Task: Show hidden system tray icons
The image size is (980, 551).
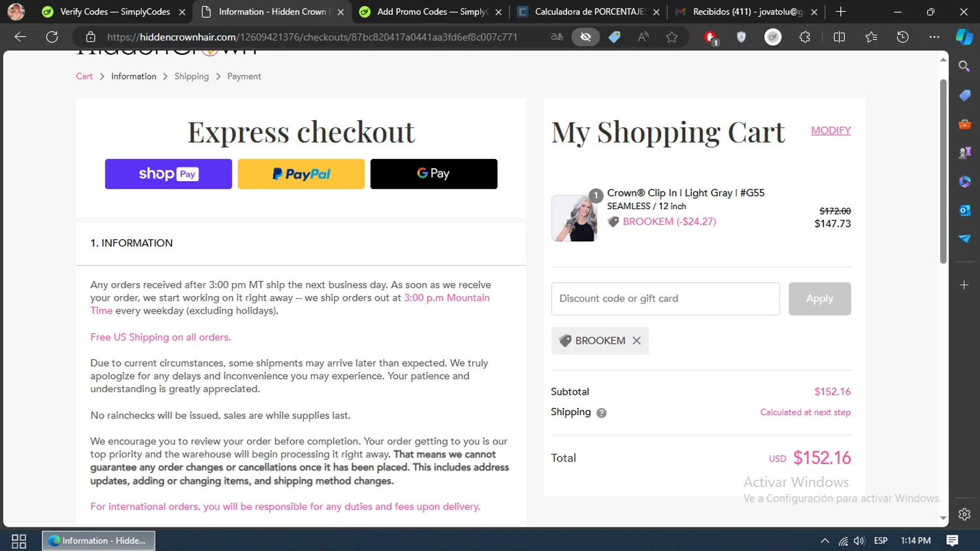Action: point(825,541)
